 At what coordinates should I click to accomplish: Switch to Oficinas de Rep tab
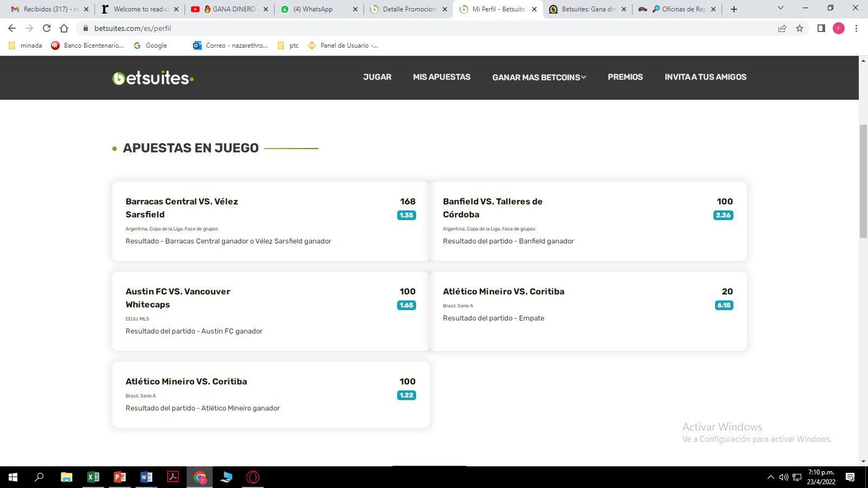676,9
